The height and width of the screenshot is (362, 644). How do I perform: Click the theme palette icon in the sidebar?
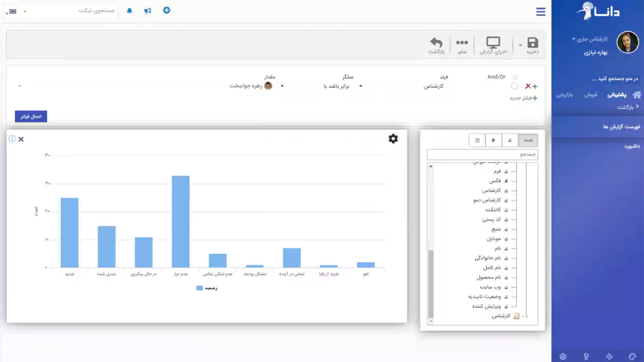pyautogui.click(x=632, y=356)
